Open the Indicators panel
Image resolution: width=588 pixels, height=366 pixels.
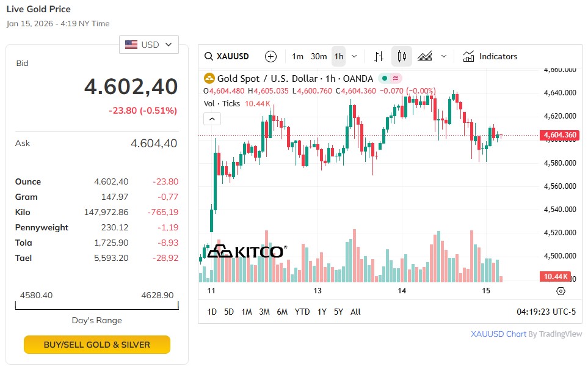click(x=490, y=56)
